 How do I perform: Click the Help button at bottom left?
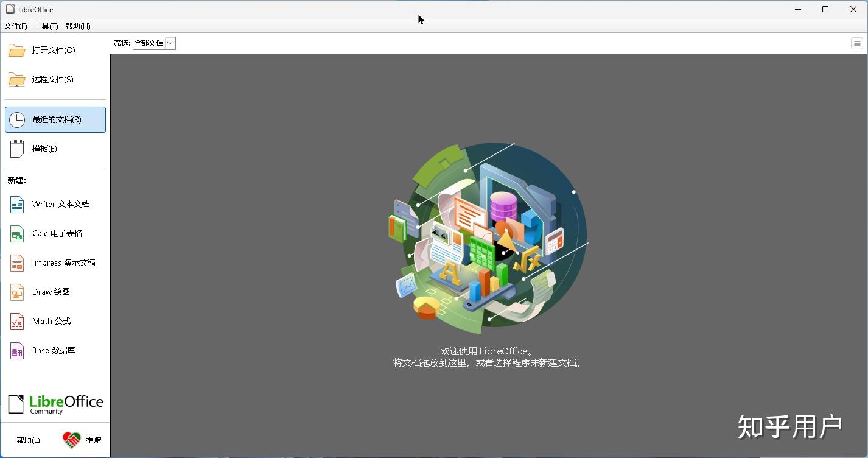click(27, 439)
